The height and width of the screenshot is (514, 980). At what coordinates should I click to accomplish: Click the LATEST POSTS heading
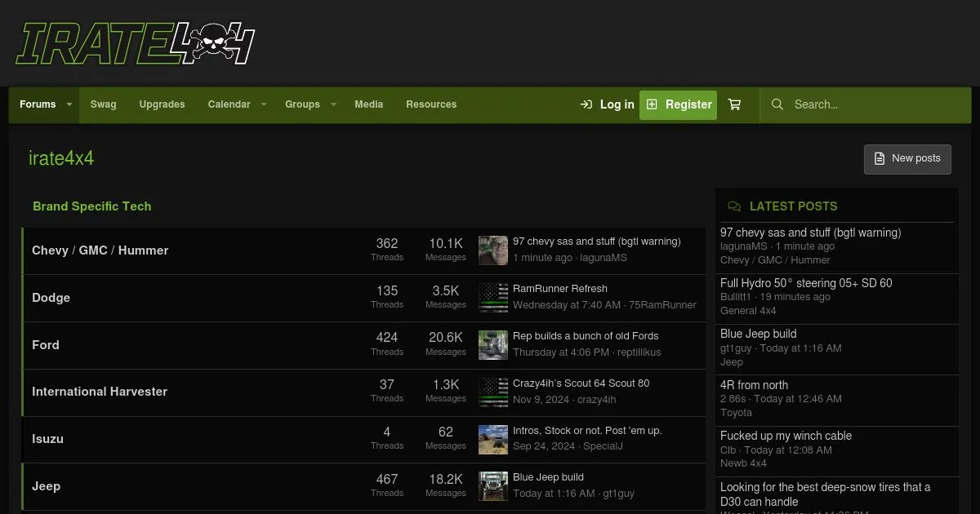tap(794, 206)
